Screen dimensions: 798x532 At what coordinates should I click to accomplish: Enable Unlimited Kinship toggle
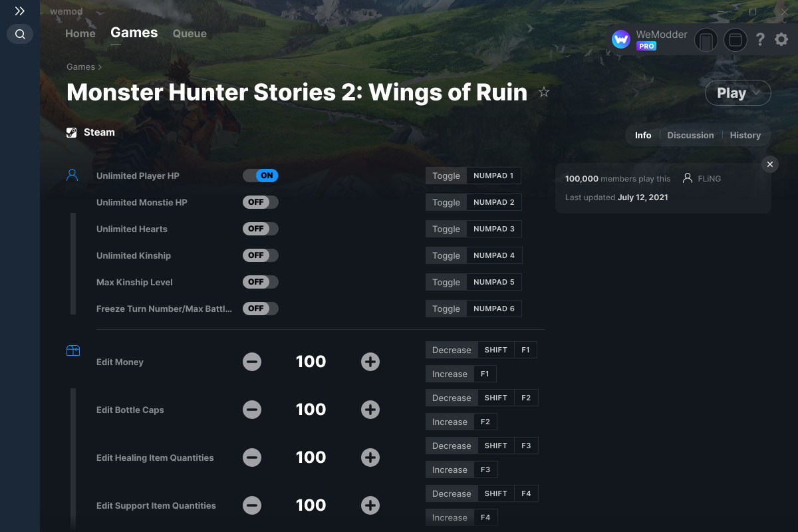tap(261, 255)
